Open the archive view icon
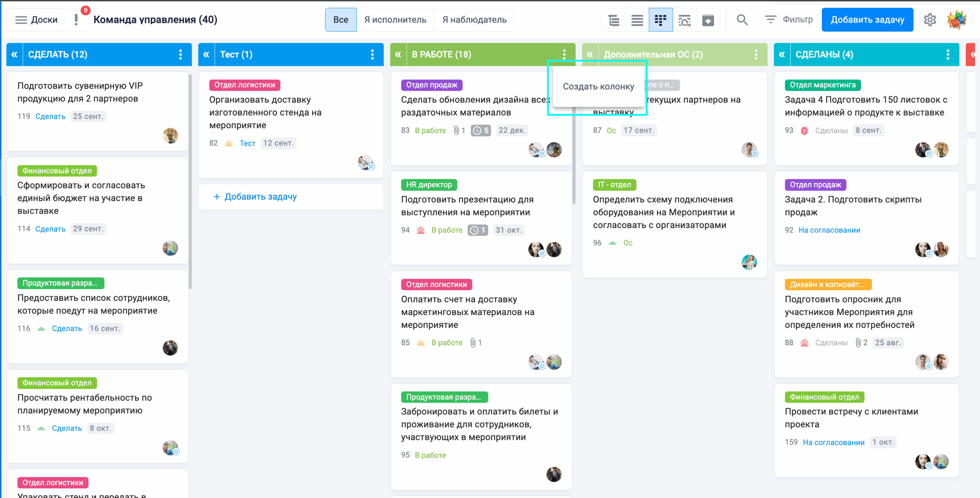The image size is (980, 498). [708, 20]
